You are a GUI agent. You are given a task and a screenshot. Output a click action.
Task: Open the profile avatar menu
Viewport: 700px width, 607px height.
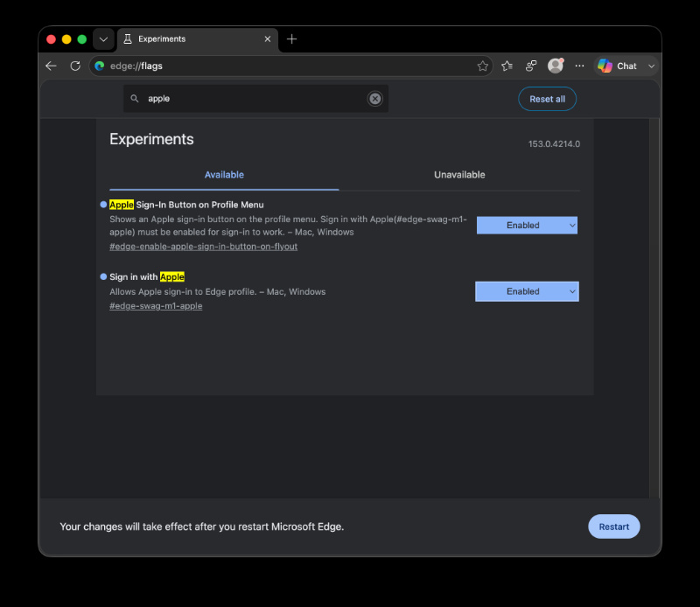tap(556, 66)
